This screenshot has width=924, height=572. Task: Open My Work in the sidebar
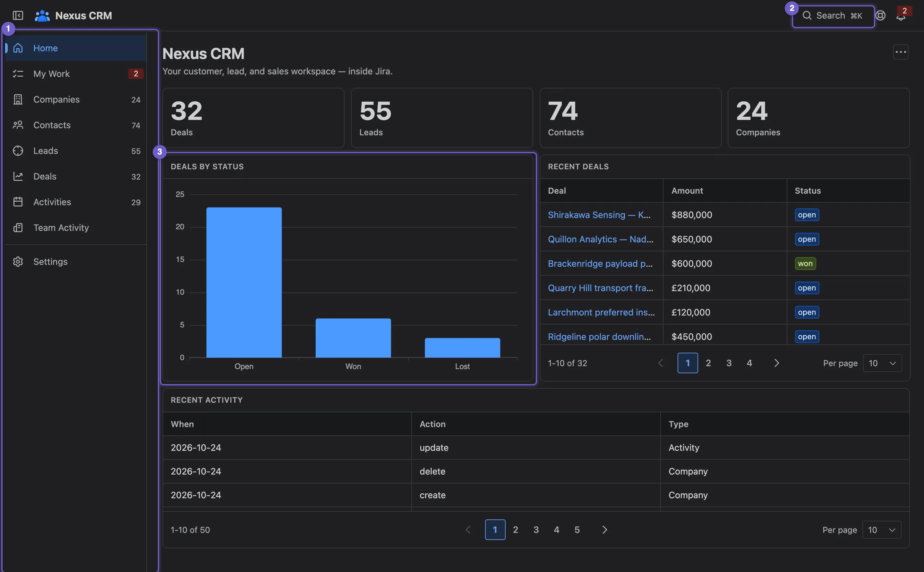pyautogui.click(x=76, y=74)
